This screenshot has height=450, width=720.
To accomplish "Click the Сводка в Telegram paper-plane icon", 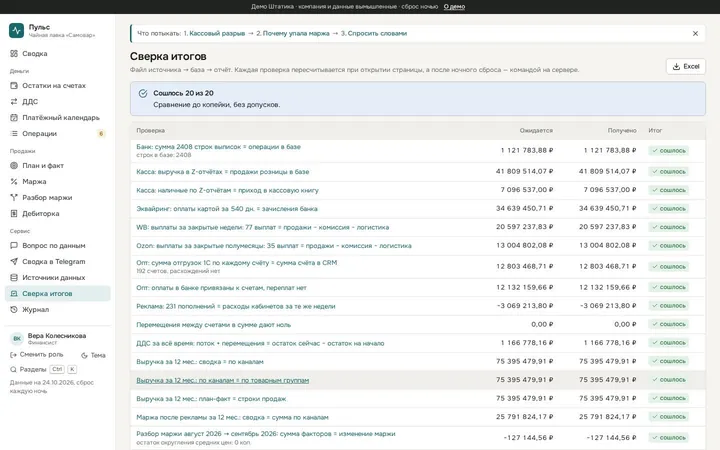I will (14, 261).
